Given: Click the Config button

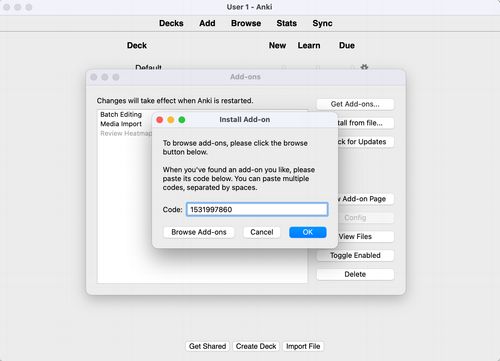Looking at the screenshot, I should (366, 218).
